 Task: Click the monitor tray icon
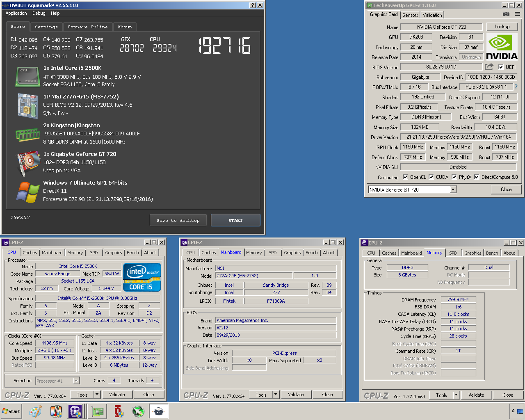coord(520,411)
